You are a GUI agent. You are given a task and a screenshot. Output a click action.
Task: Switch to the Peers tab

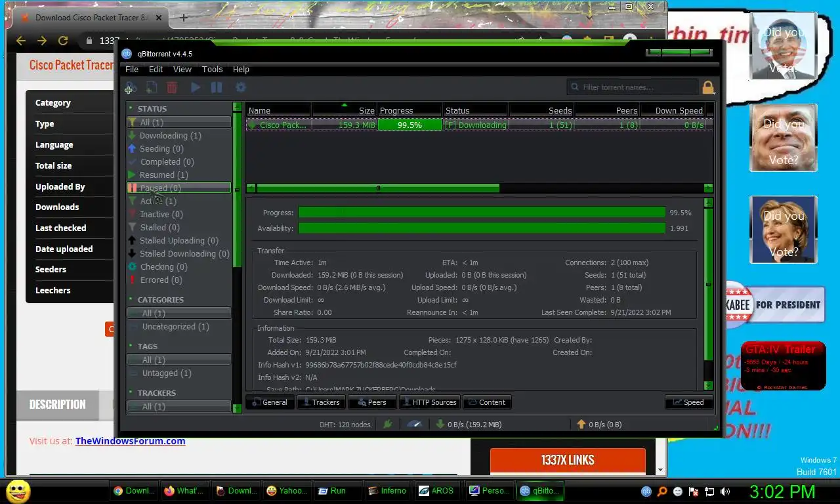pyautogui.click(x=372, y=402)
